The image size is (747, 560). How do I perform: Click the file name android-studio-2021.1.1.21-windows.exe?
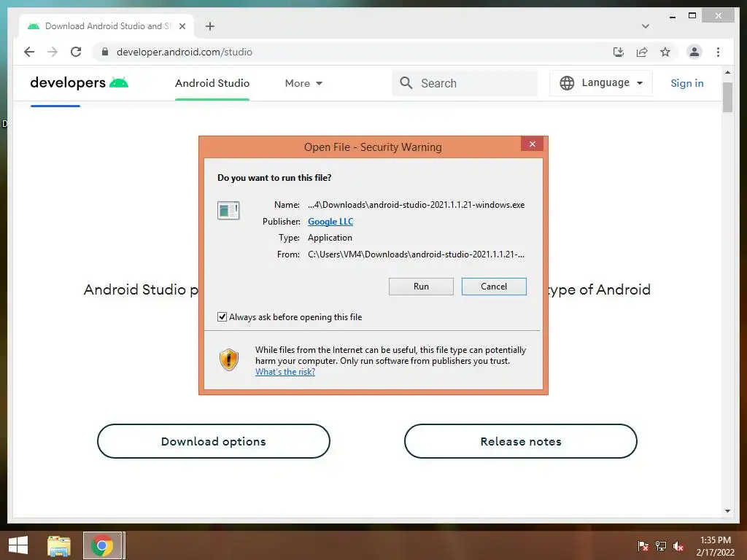point(416,205)
